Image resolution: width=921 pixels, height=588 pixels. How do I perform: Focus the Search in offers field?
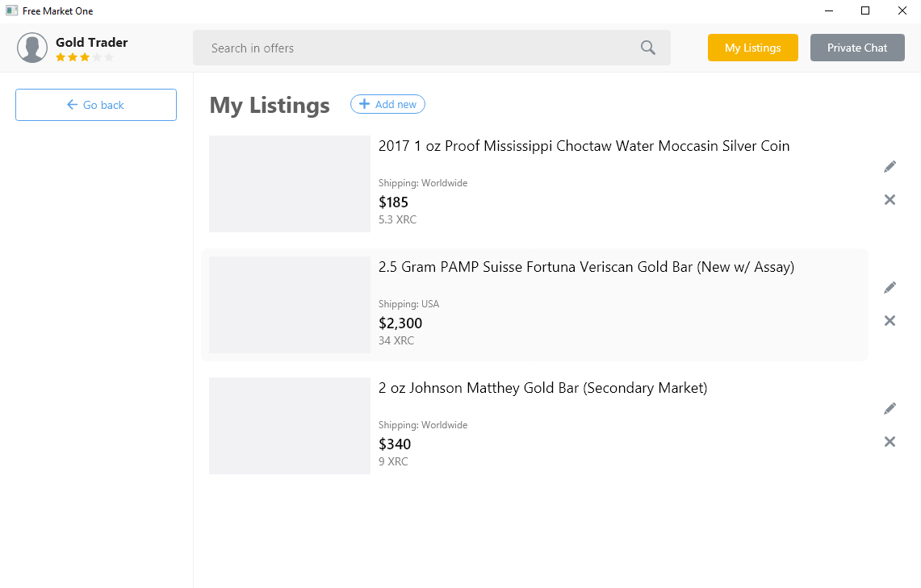[x=432, y=48]
